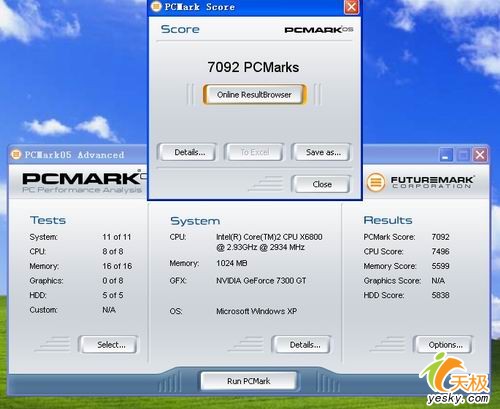
Task: Click the PCMark05 Advanced window title icon
Action: click(16, 155)
